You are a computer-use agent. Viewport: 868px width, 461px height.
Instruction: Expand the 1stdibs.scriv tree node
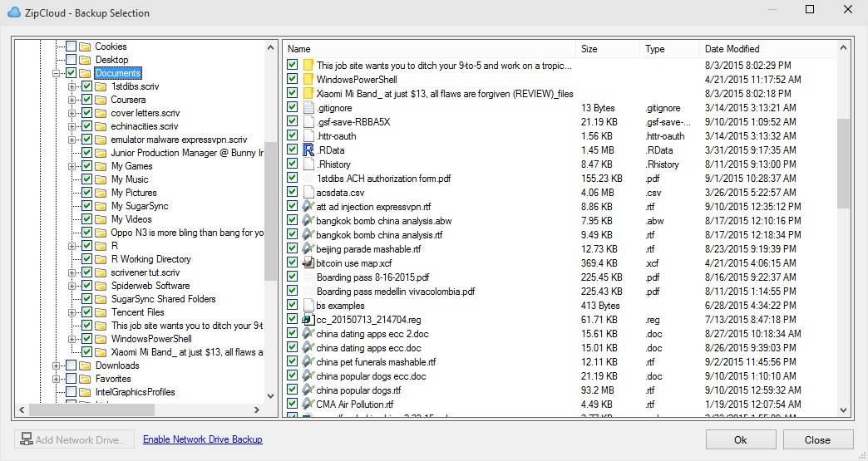72,86
